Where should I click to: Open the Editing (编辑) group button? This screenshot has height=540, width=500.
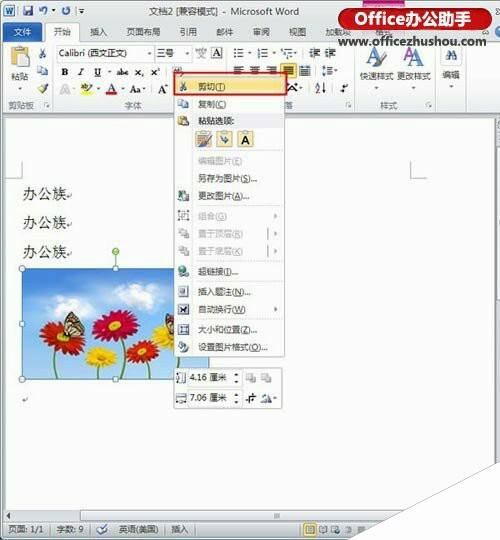coord(451,68)
